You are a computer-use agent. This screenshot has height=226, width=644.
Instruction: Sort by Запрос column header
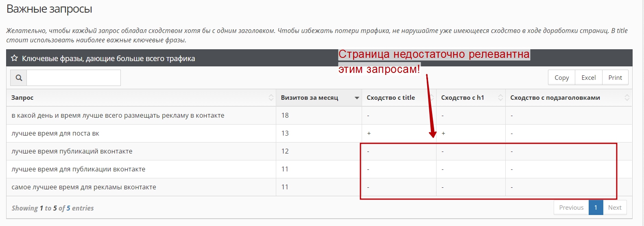point(22,98)
